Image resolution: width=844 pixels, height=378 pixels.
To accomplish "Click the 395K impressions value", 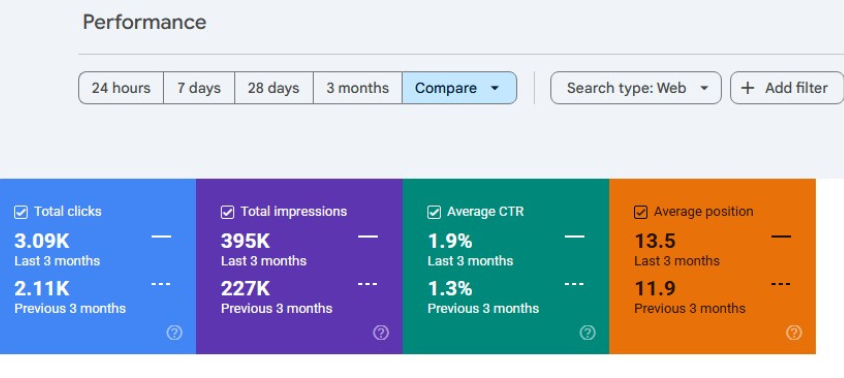I will [245, 241].
